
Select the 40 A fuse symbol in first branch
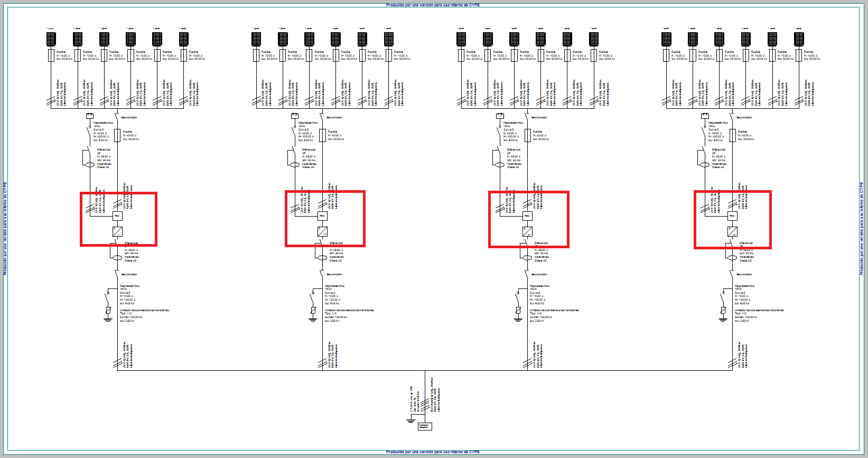tap(117, 135)
